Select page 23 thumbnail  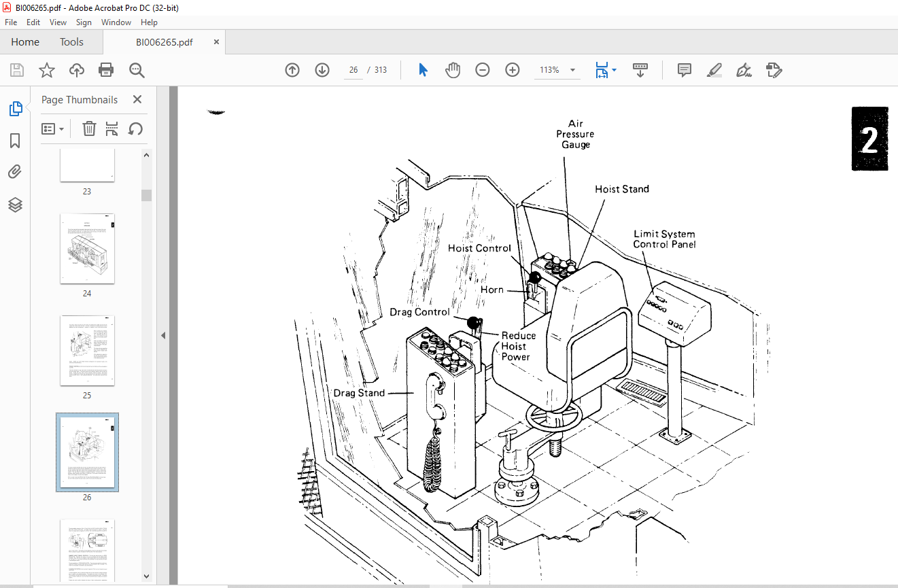87,165
